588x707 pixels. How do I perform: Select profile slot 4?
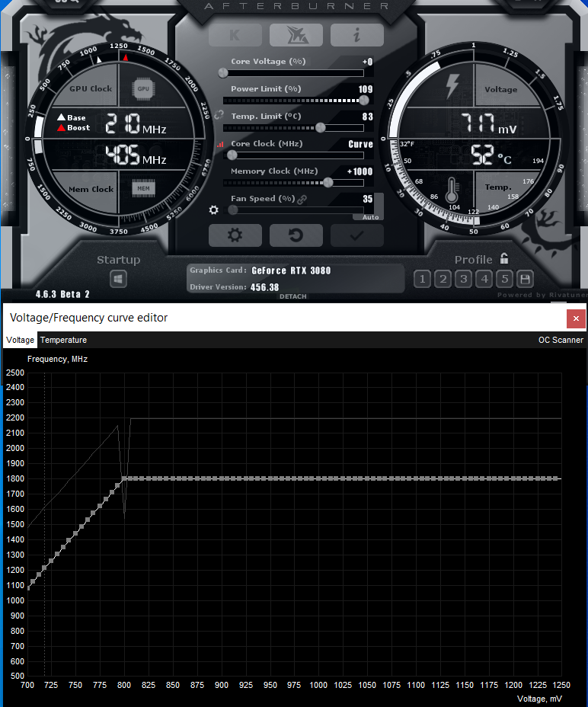pyautogui.click(x=484, y=279)
